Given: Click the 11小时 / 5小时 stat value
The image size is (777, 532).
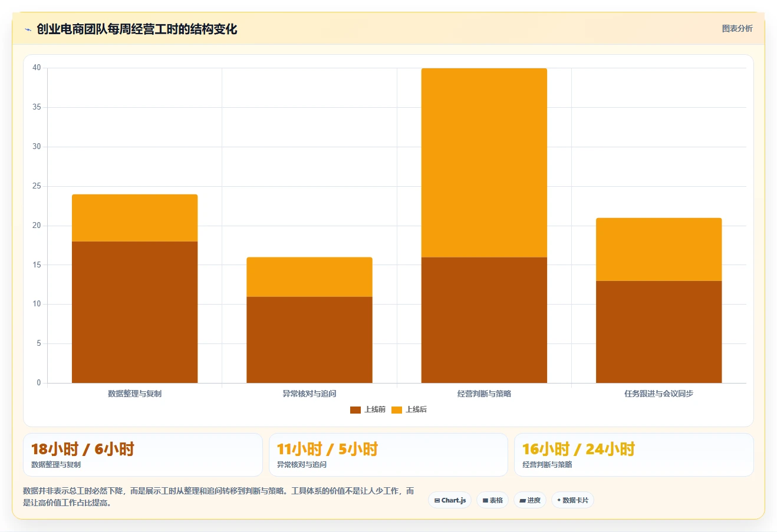Looking at the screenshot, I should tap(327, 449).
